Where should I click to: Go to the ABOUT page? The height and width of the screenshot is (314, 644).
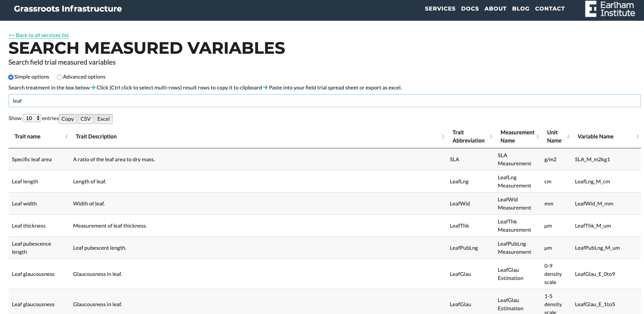pos(495,9)
